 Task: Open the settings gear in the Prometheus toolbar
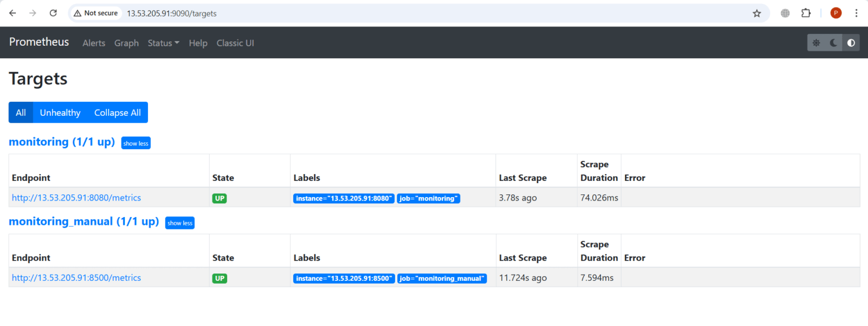pyautogui.click(x=816, y=42)
